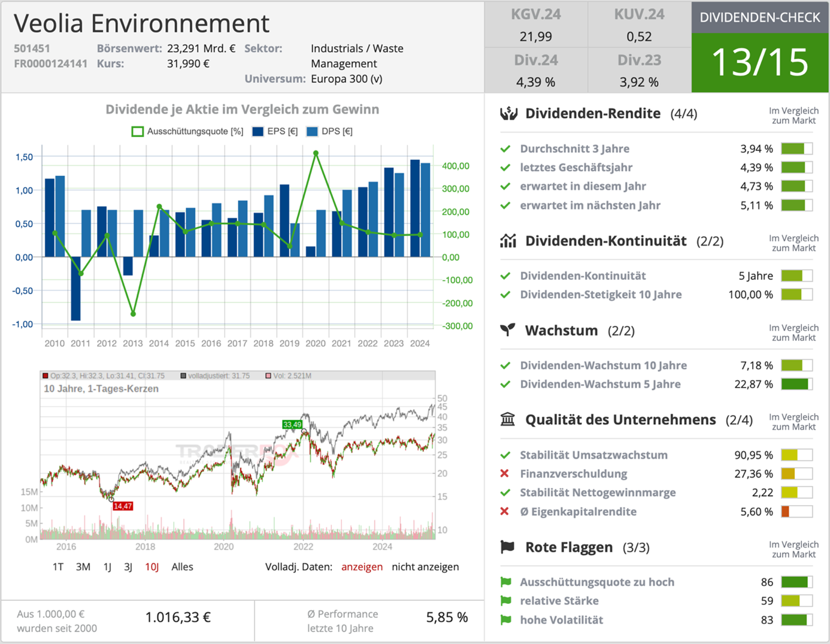Screen dimensions: 830x644
Task: Click the checkmark beside Dividenden-Stetigkeit 10 Jahre
Action: tap(505, 294)
